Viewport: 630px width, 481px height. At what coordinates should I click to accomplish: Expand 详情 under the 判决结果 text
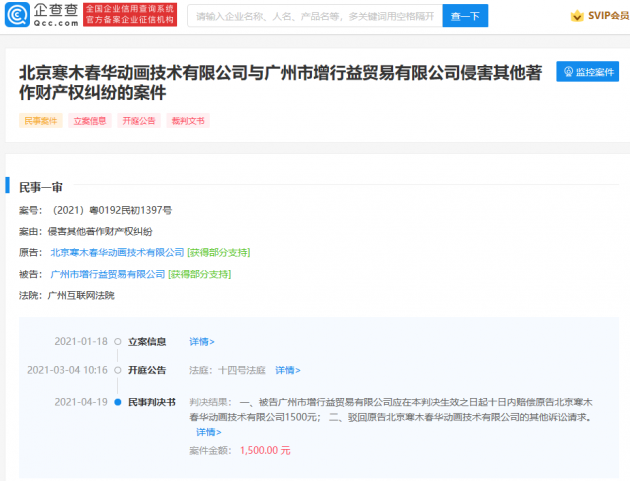click(208, 432)
